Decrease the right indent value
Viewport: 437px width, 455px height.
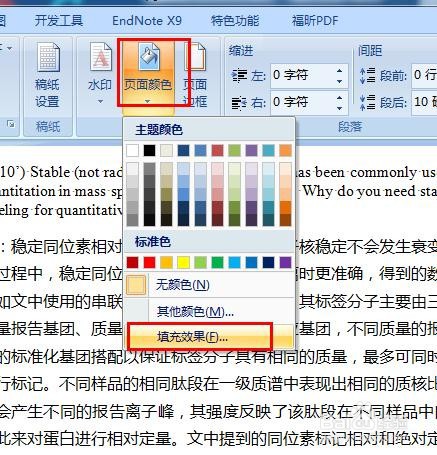(x=340, y=108)
